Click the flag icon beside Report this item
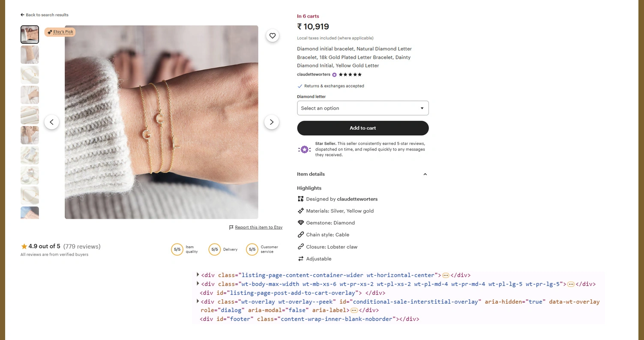This screenshot has width=644, height=340. 231,227
